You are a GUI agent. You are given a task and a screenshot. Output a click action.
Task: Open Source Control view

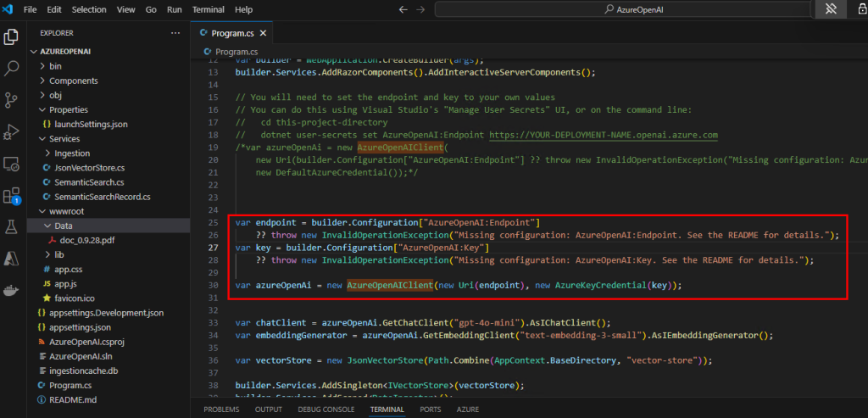(11, 100)
